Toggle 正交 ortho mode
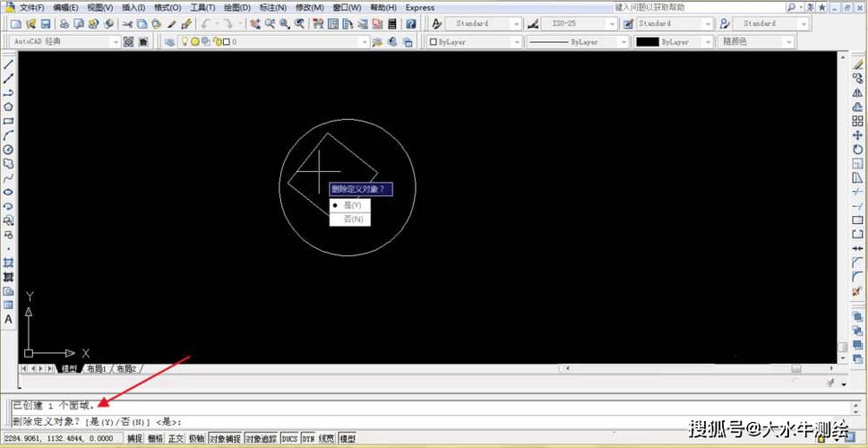This screenshot has width=868, height=448. (x=176, y=438)
